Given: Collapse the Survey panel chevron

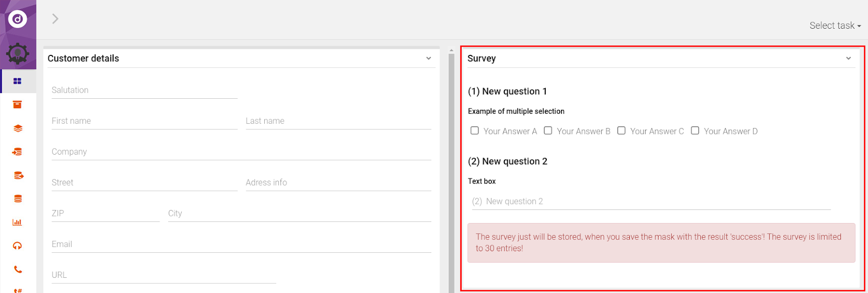Looking at the screenshot, I should [848, 58].
